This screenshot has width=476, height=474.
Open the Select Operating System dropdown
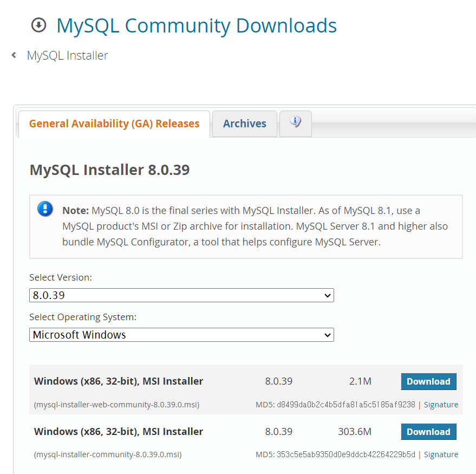[181, 335]
